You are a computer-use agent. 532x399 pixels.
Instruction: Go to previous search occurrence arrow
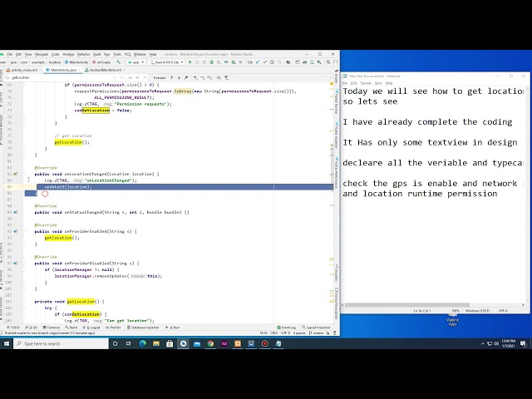172,77
